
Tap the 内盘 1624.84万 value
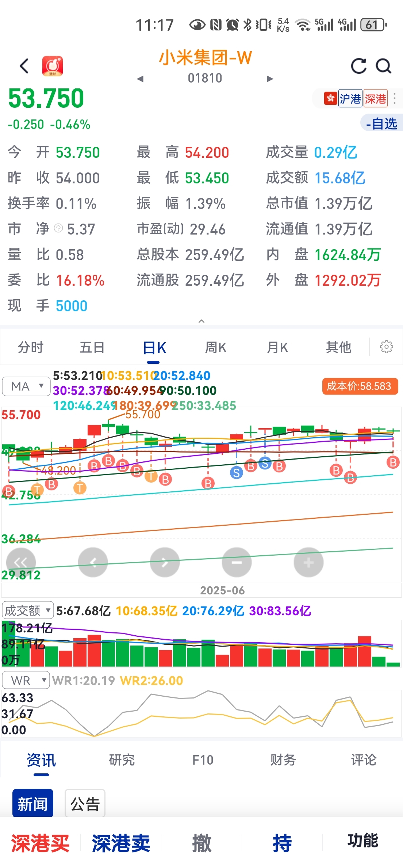click(348, 255)
